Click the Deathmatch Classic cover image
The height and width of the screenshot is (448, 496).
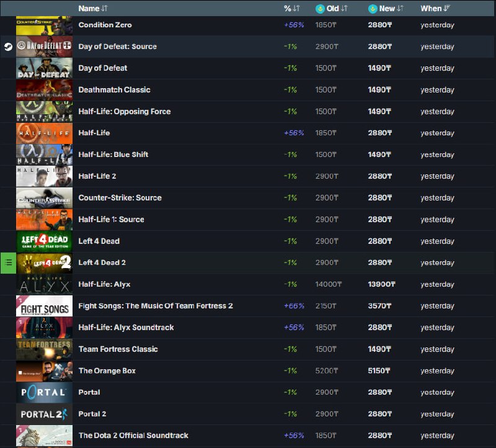[44, 90]
